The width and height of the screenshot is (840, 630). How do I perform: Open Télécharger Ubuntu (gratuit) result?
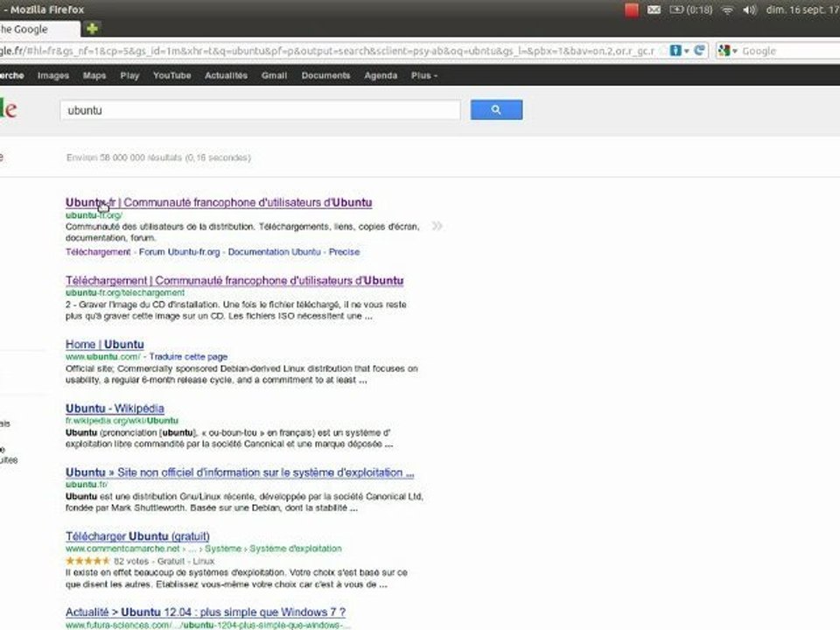coord(137,536)
